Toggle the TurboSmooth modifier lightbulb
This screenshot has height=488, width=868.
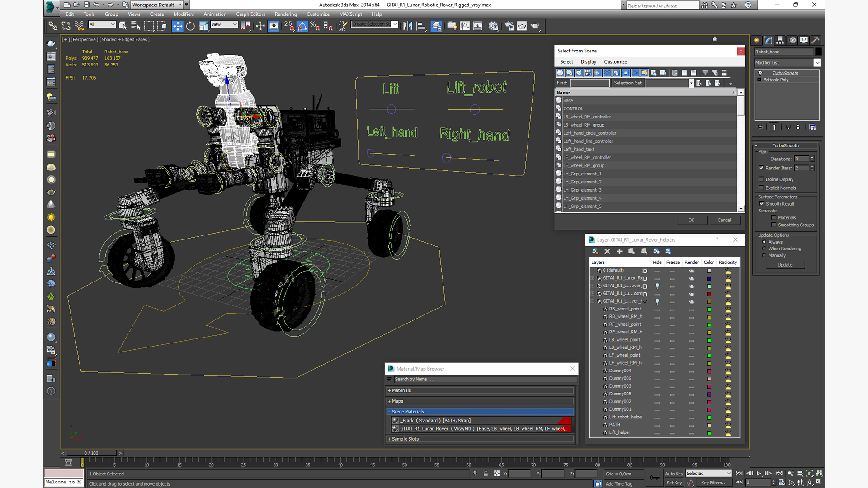pyautogui.click(x=760, y=73)
